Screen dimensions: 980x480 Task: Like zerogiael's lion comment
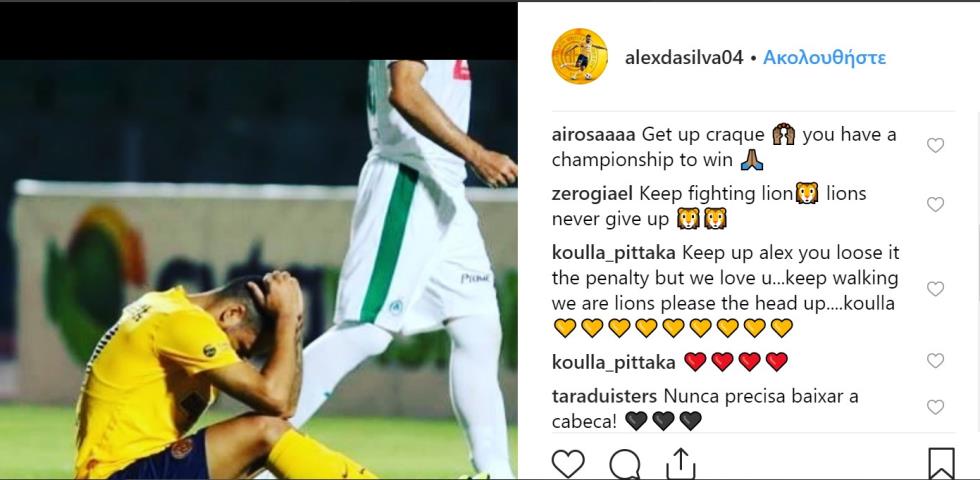click(935, 204)
